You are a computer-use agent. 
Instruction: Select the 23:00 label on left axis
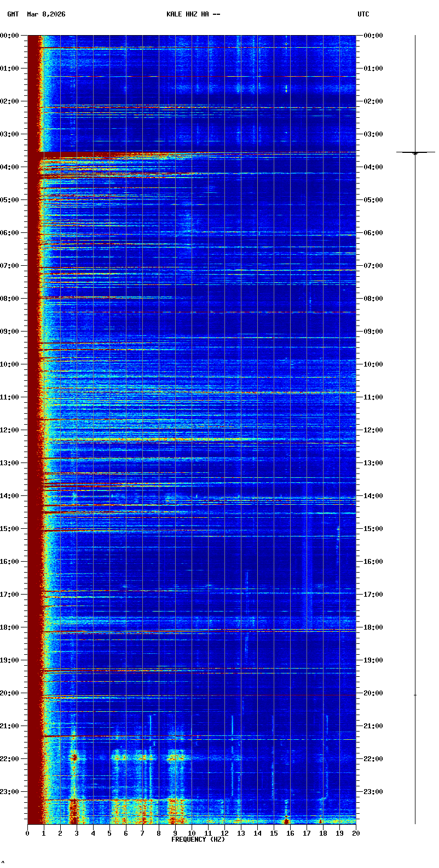point(9,792)
